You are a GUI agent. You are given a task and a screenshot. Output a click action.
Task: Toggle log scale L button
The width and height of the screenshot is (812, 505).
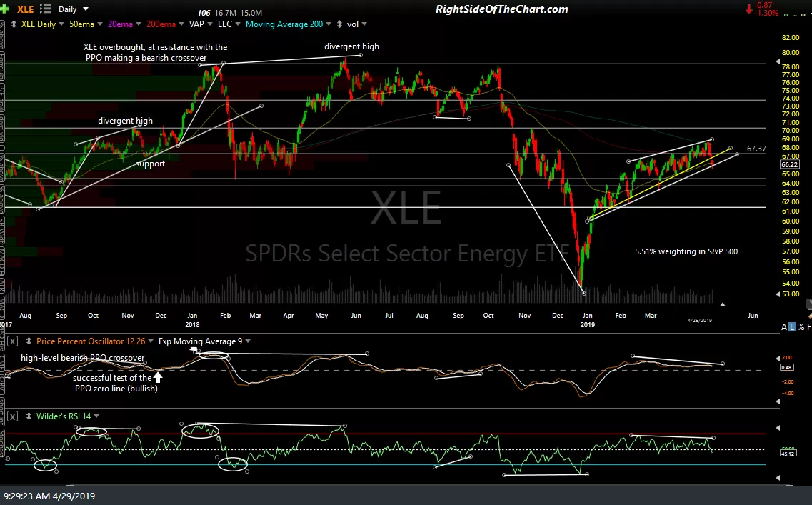pyautogui.click(x=792, y=327)
